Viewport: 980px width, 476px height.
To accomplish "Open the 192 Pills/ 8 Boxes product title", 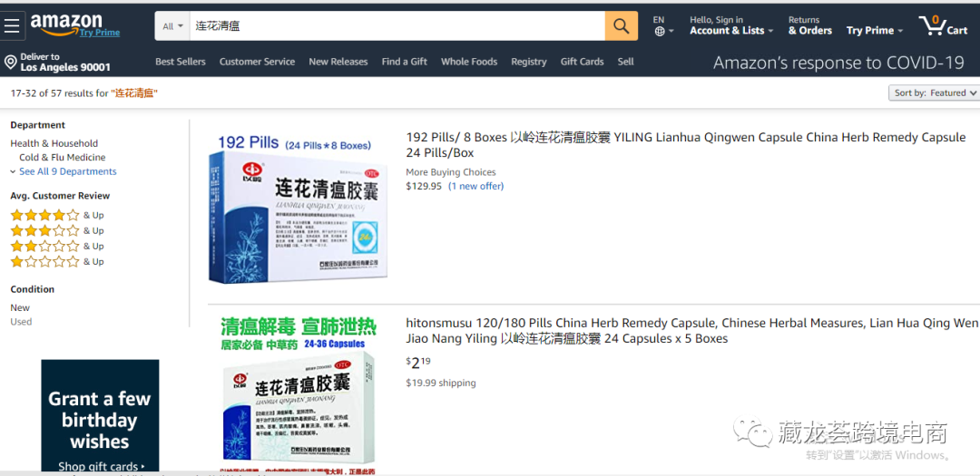I will pyautogui.click(x=686, y=145).
